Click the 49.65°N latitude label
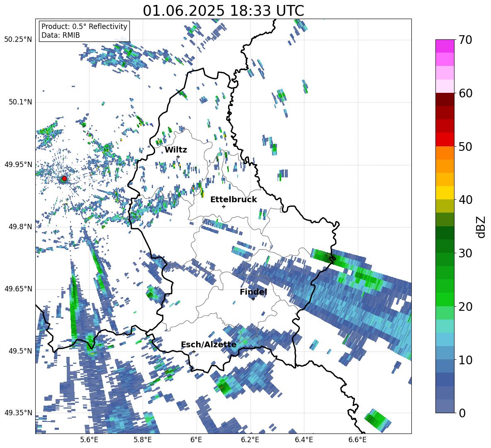Image resolution: width=491 pixels, height=448 pixels. [18, 289]
